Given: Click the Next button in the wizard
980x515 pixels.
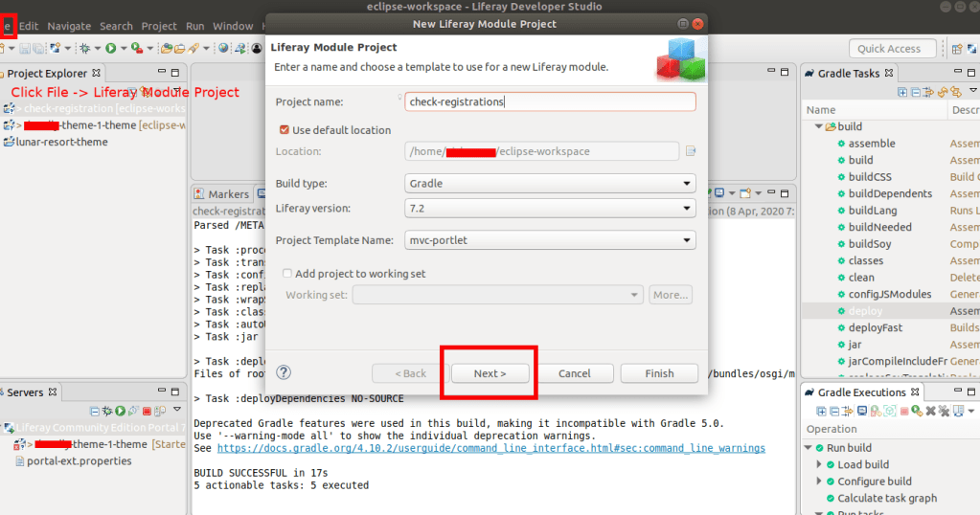Looking at the screenshot, I should (x=490, y=373).
